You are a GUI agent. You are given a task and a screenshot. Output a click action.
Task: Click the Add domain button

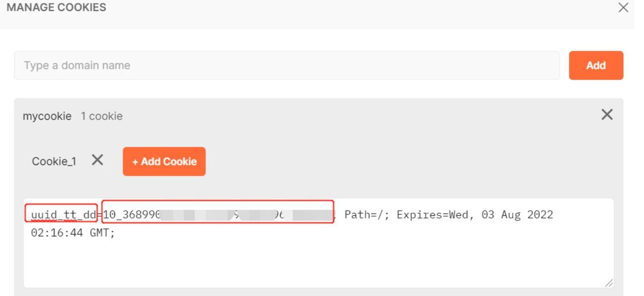click(x=596, y=65)
